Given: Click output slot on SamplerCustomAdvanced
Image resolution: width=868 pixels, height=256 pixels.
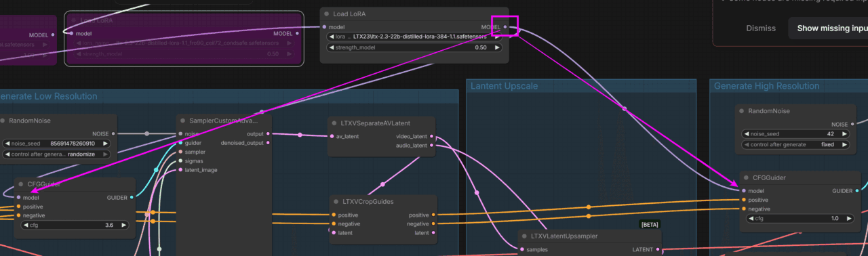Looking at the screenshot, I should coord(268,133).
